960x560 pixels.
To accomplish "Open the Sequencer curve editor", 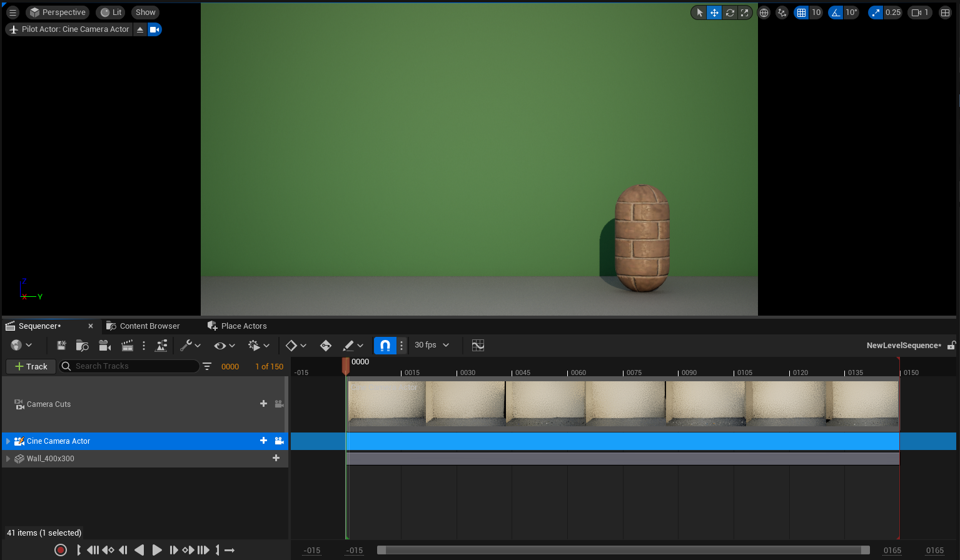I will tap(478, 346).
